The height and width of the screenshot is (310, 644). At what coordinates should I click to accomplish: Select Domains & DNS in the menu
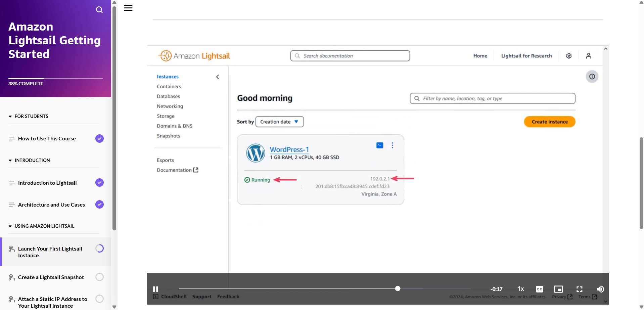(x=175, y=126)
